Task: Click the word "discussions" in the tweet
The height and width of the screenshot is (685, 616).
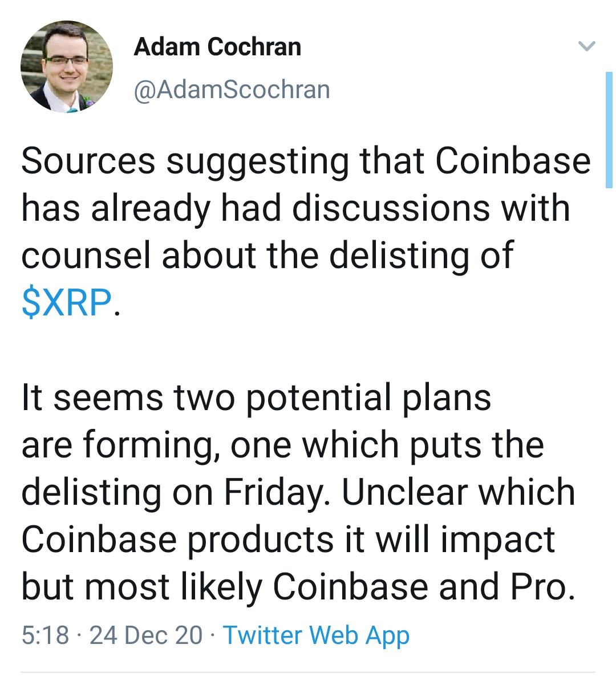Action: tap(391, 208)
